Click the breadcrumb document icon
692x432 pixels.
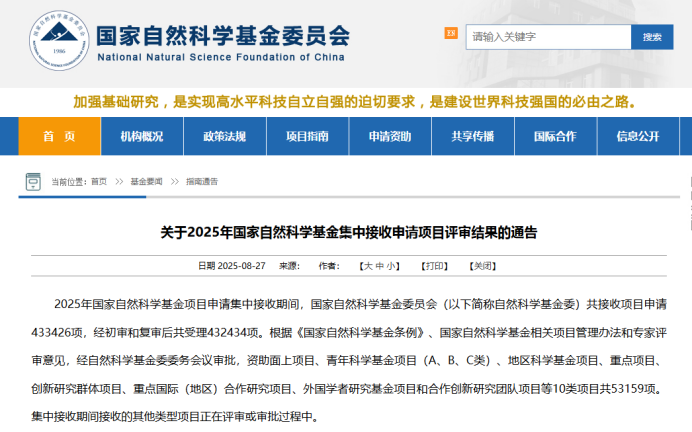pyautogui.click(x=33, y=181)
